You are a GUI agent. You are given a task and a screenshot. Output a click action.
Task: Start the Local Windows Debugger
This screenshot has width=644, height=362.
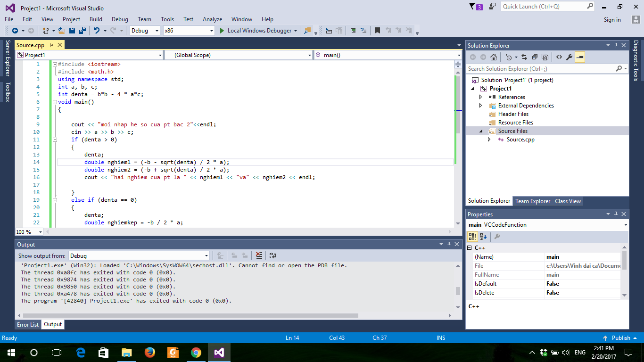[256, 31]
